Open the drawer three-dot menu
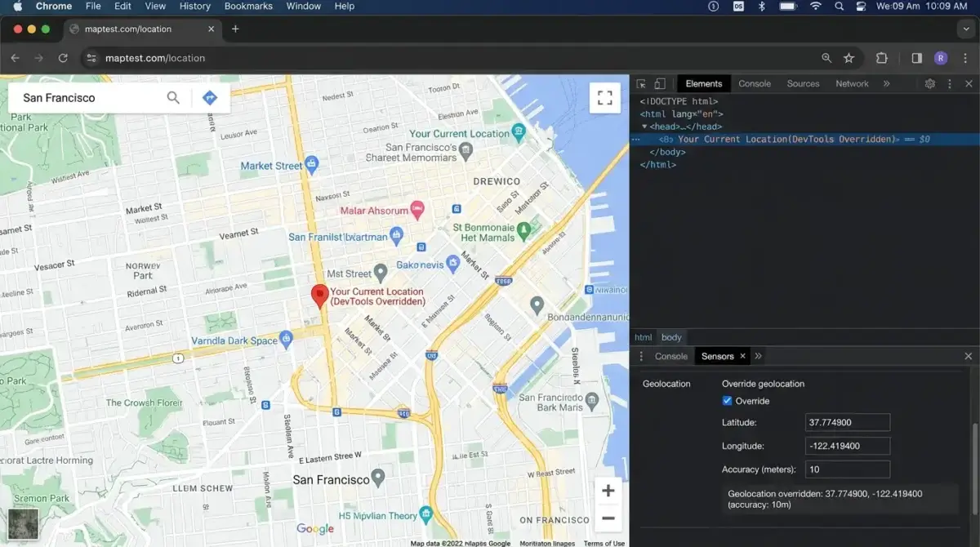Viewport: 980px width, 547px height. 641,356
